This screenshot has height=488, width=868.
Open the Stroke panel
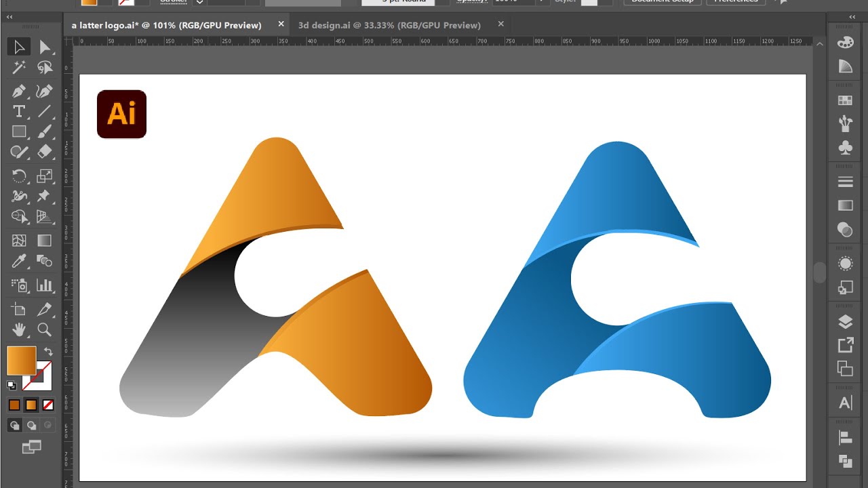(x=846, y=182)
